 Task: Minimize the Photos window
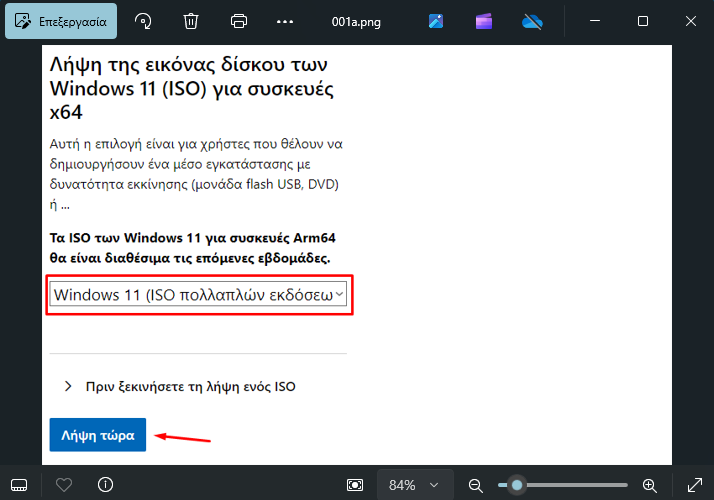pos(595,21)
